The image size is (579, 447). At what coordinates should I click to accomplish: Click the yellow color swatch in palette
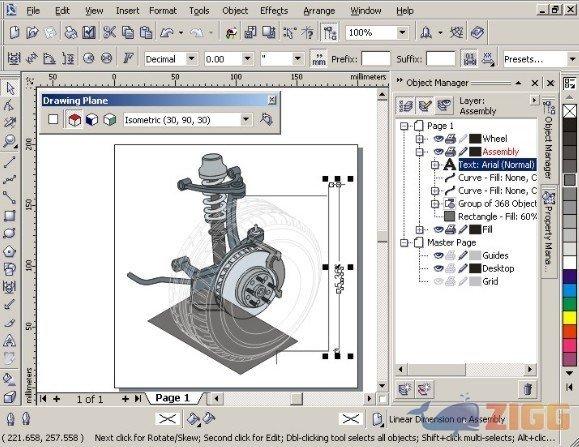[x=569, y=318]
